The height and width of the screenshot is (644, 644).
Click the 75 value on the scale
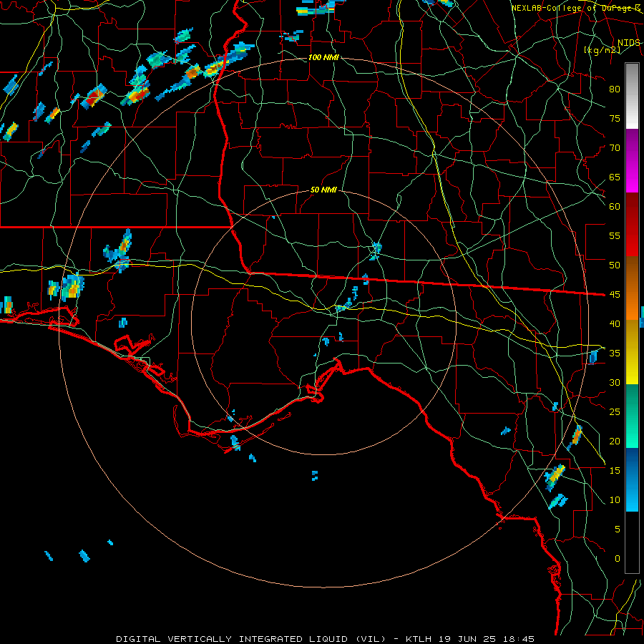615,119
